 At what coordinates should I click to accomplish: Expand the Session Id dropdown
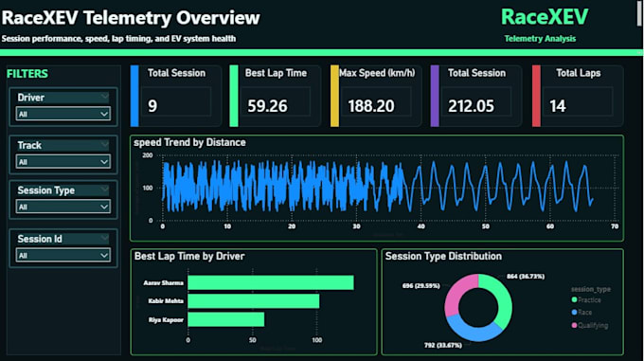coord(63,255)
